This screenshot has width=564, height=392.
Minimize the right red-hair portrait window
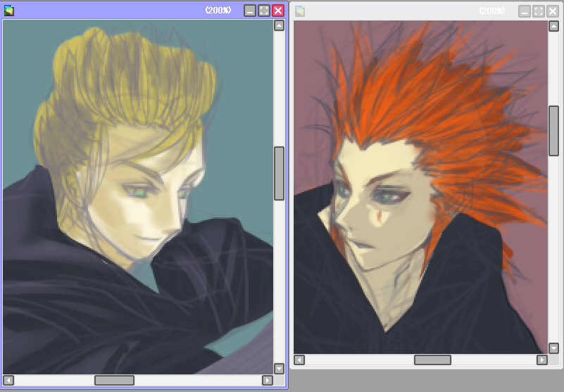point(525,11)
